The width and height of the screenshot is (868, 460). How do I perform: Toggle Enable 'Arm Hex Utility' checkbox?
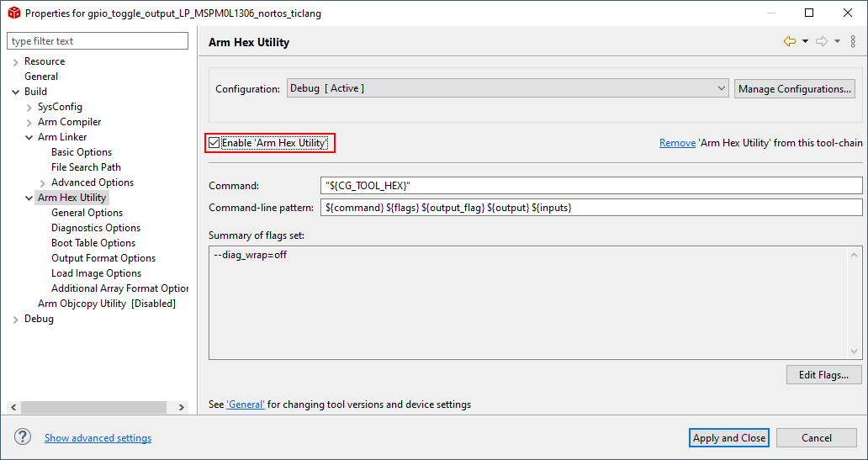click(214, 143)
